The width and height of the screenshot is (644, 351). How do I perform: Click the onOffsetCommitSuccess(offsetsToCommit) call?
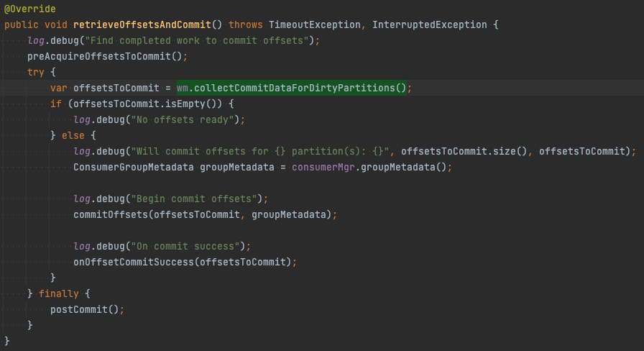pos(183,262)
